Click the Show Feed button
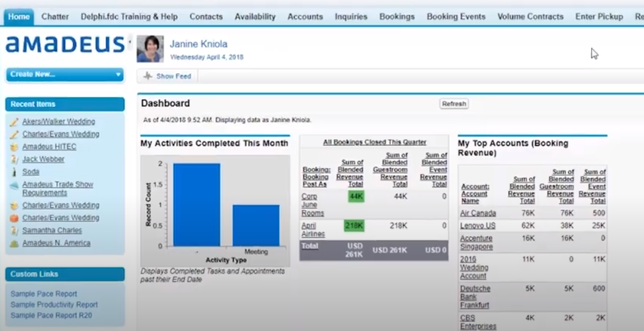The height and width of the screenshot is (331, 644). point(167,76)
